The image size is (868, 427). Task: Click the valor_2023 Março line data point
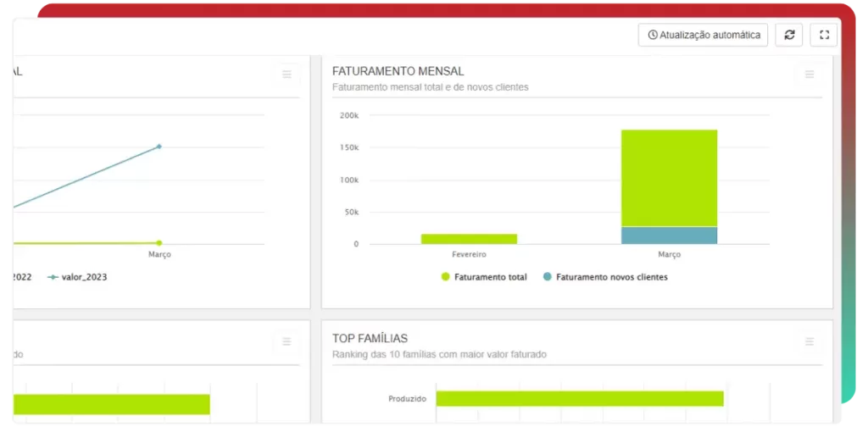tap(159, 147)
